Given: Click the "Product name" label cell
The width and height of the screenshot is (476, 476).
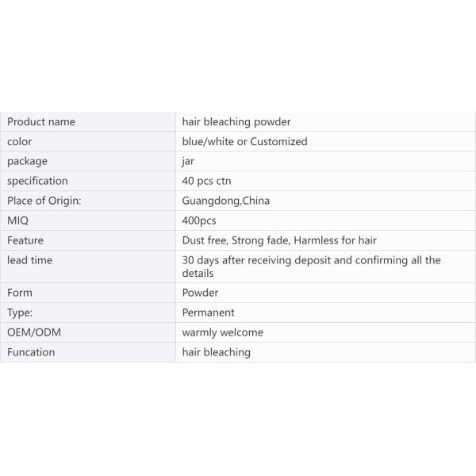Looking at the screenshot, I should (41, 122).
